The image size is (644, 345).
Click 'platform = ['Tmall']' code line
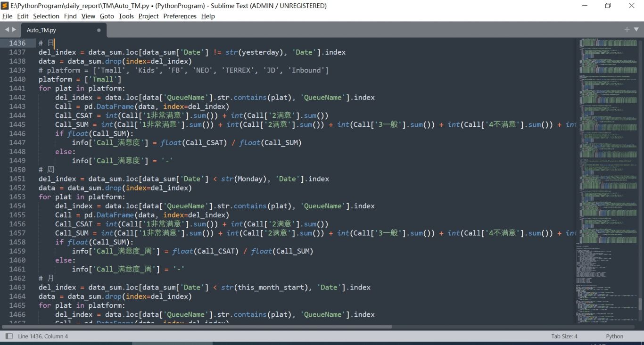coord(80,79)
